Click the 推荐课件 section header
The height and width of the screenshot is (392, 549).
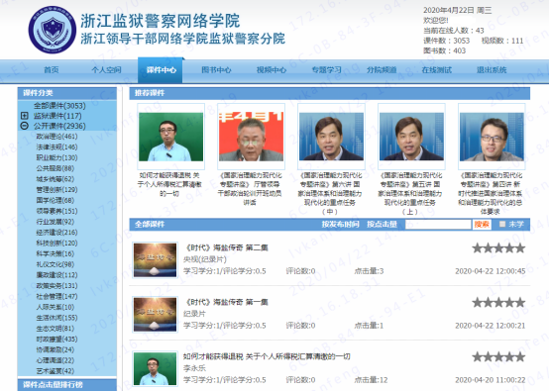coord(329,93)
